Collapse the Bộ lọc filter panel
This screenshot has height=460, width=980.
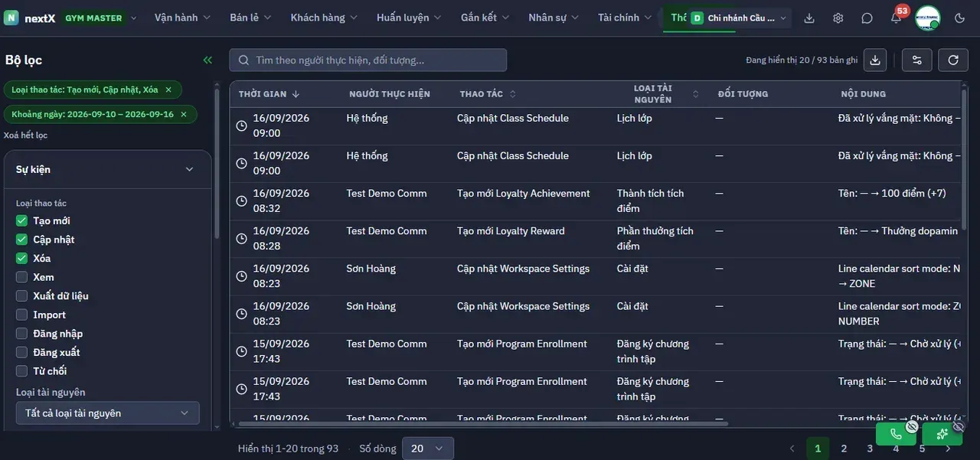[x=207, y=60]
